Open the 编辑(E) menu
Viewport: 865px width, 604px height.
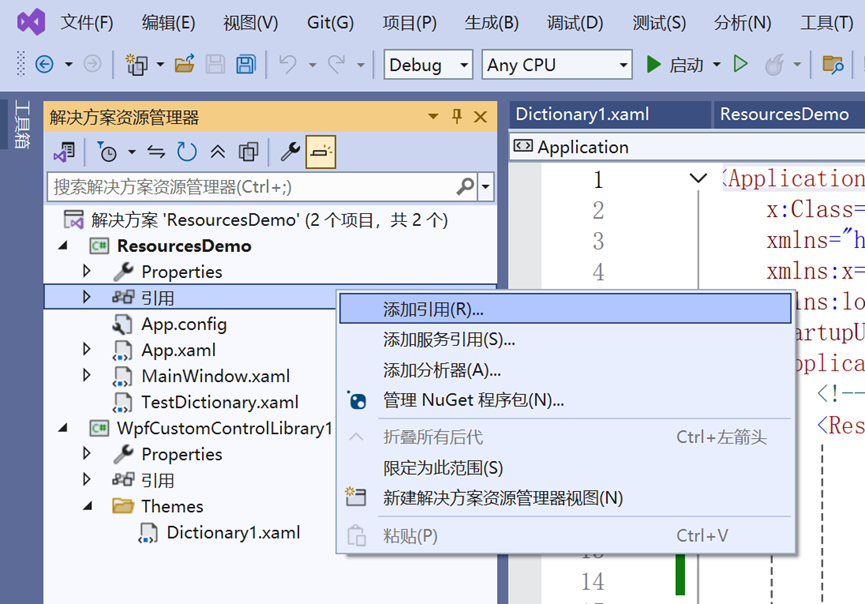tap(168, 23)
